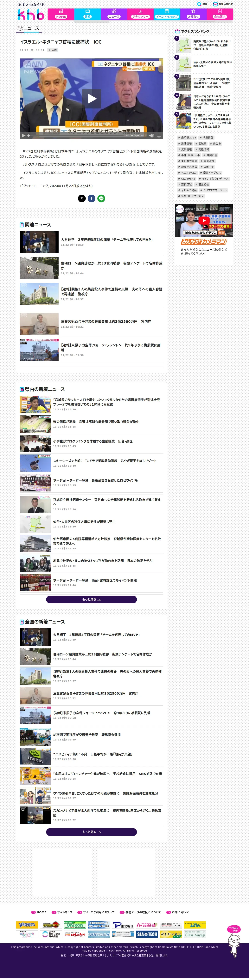Open the ニュース navigation tab

(114, 14)
